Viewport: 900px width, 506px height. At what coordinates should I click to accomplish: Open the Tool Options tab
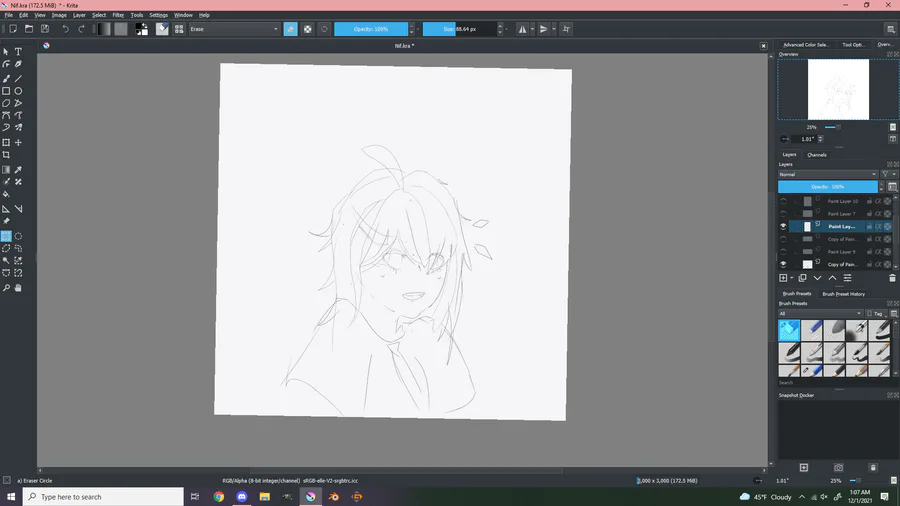coord(853,45)
